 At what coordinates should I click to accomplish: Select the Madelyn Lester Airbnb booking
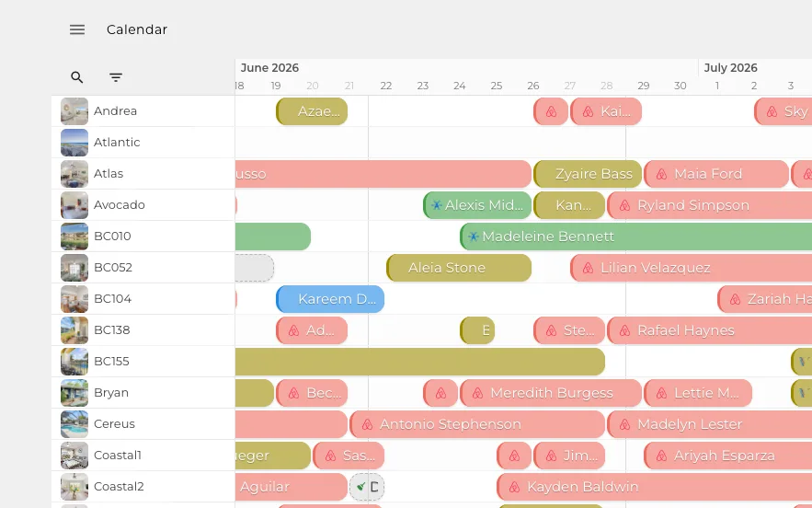pyautogui.click(x=709, y=424)
